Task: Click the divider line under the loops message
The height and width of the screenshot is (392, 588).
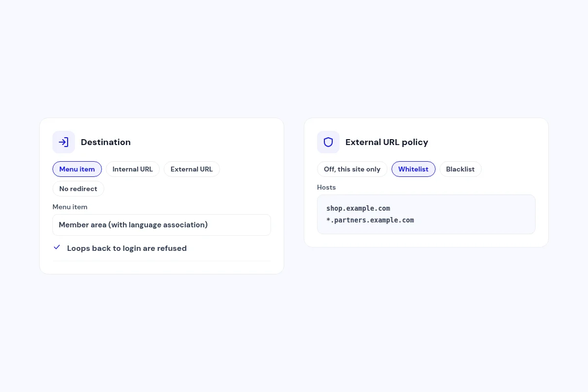Action: click(x=162, y=261)
